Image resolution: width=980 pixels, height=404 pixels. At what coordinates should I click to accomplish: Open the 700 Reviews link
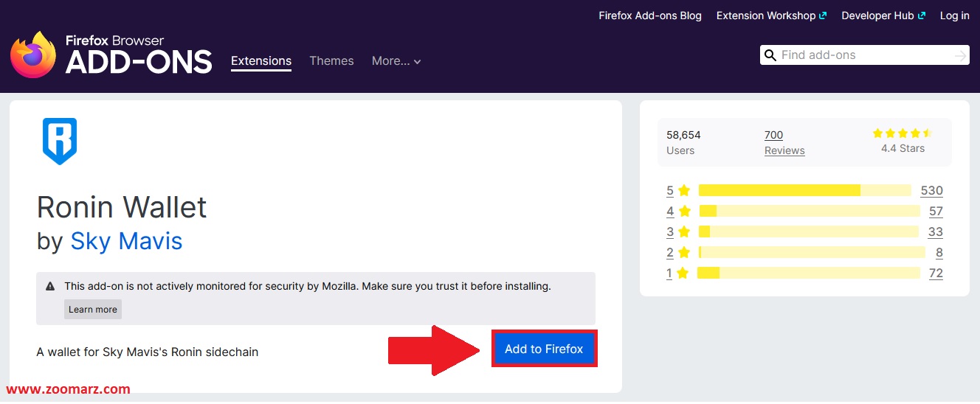click(x=784, y=142)
